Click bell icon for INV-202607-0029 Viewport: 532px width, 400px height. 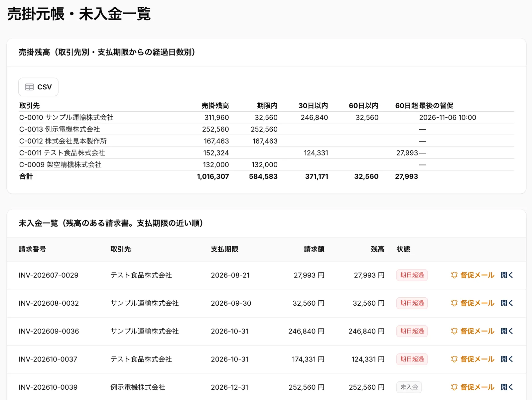click(x=454, y=275)
